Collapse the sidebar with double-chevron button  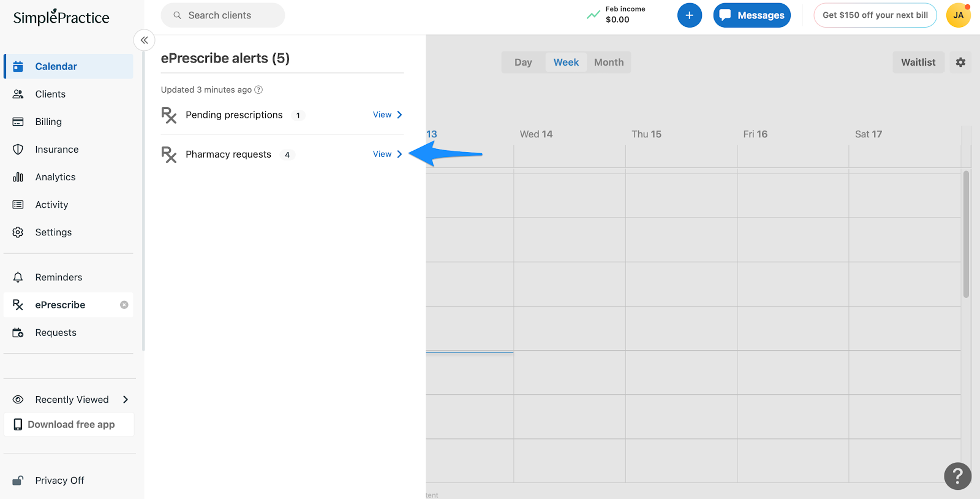click(x=145, y=40)
